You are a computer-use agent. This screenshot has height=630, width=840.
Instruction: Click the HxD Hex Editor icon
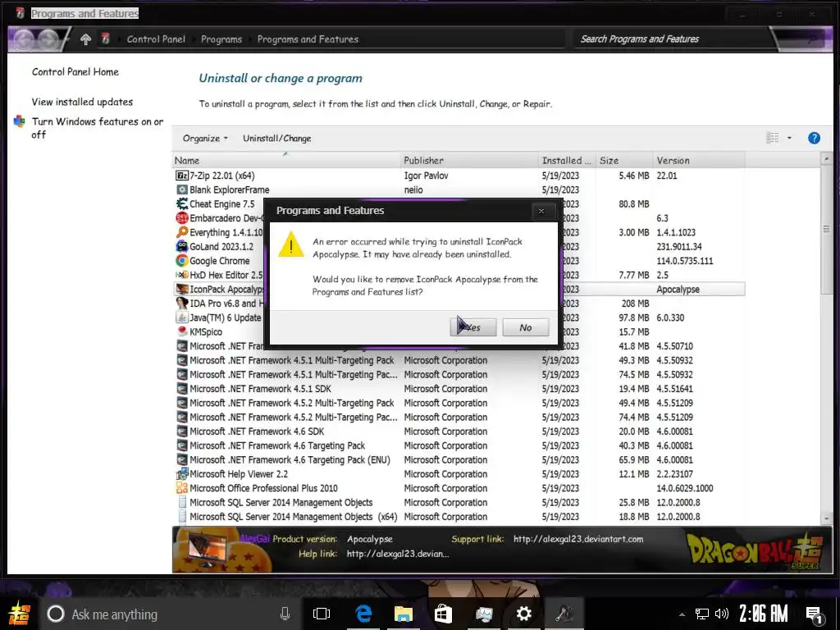(182, 275)
